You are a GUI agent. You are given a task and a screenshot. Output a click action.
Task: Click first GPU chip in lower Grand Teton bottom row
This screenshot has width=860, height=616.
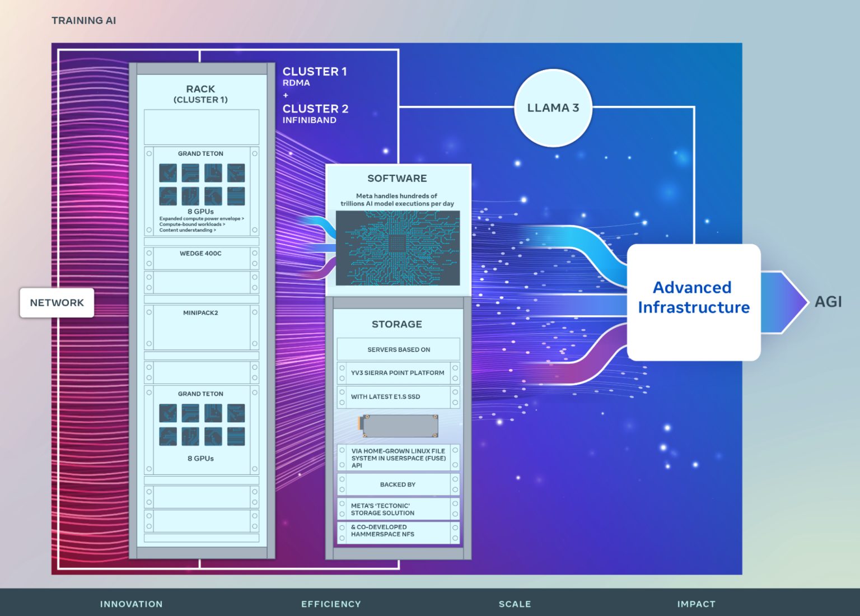(168, 436)
